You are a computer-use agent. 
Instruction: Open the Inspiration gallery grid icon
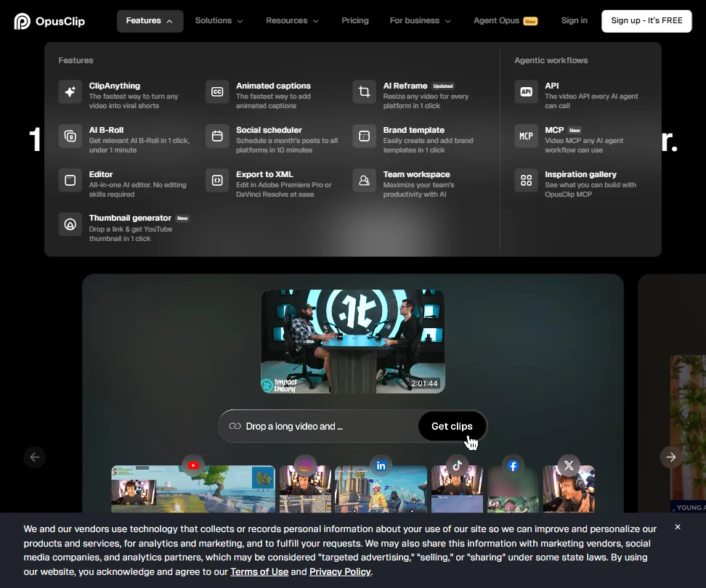527,181
